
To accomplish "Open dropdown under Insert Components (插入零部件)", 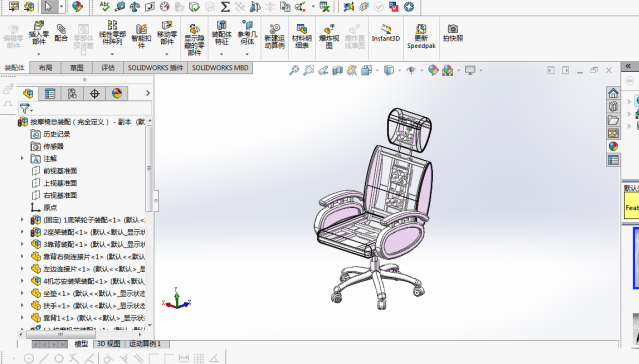I will 39,54.
